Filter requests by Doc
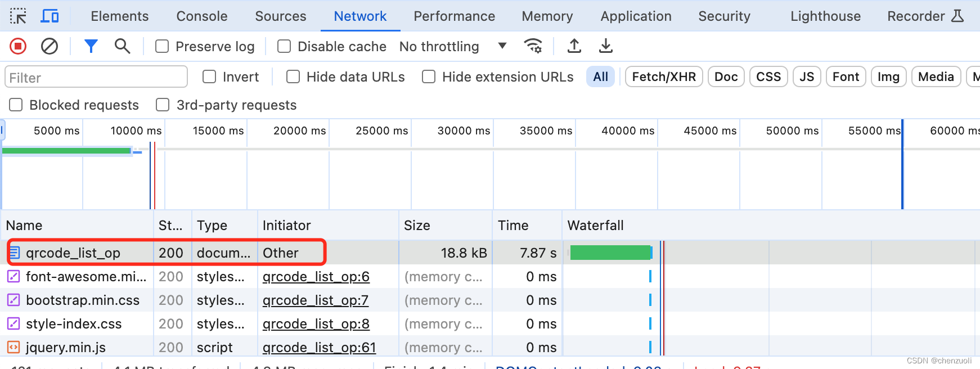Screen dimensions: 980x369 [726, 76]
